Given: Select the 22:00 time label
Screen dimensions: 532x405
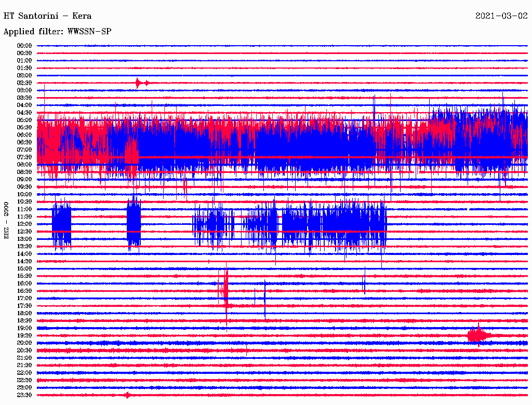Looking at the screenshot, I should pos(24,372).
